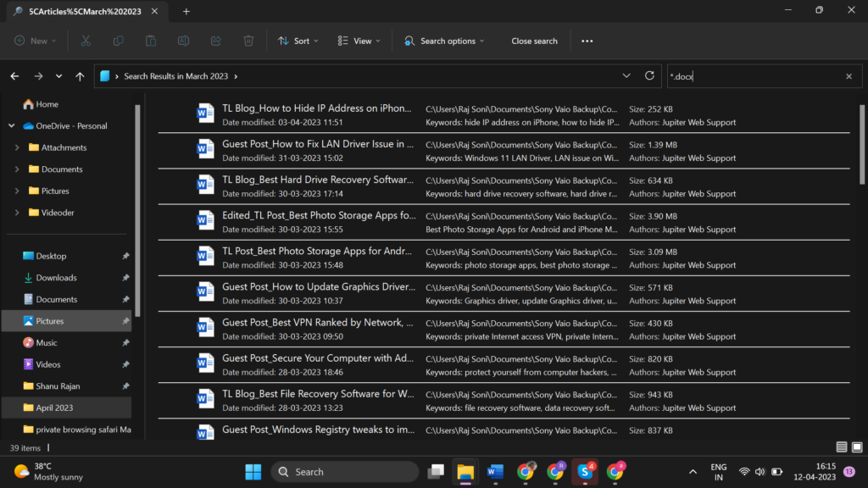Expand the OneDrive Documents folder
This screenshot has height=488, width=868.
click(x=17, y=169)
